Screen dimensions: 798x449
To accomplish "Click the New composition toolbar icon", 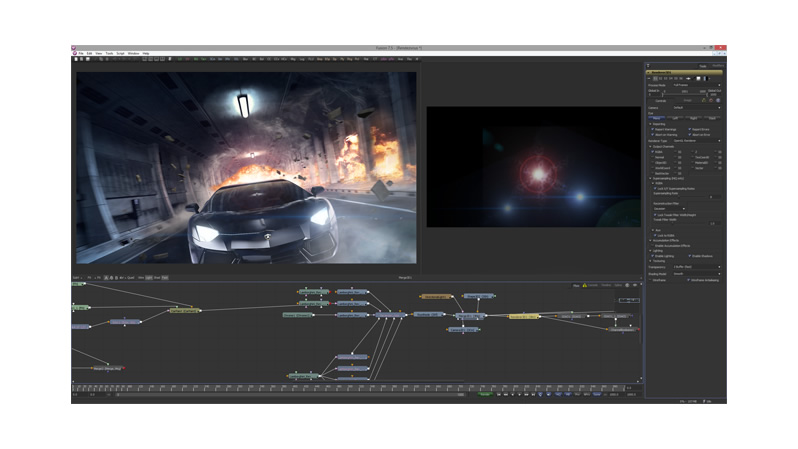I will point(75,59).
